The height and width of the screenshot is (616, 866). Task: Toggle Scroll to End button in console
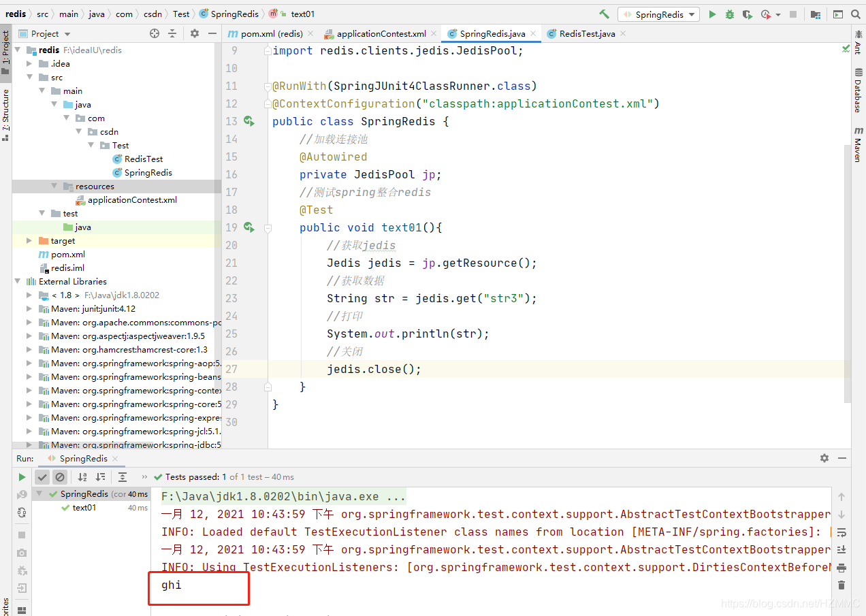click(841, 550)
